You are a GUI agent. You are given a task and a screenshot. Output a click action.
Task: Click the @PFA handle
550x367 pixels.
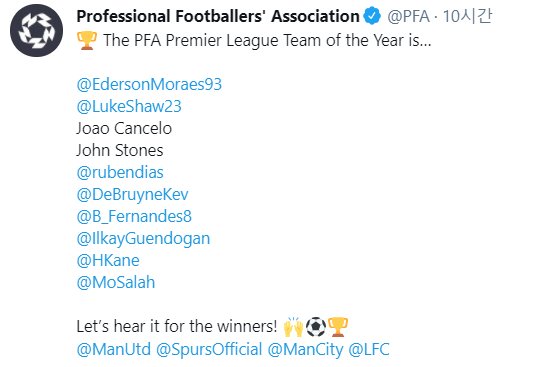click(x=408, y=16)
